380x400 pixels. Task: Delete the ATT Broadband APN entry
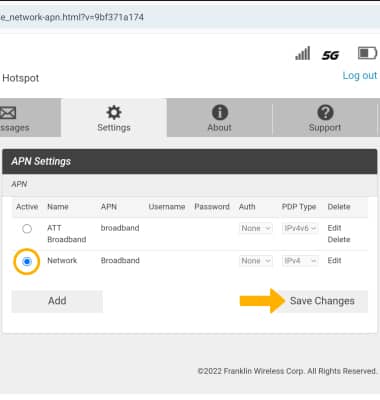(x=339, y=240)
